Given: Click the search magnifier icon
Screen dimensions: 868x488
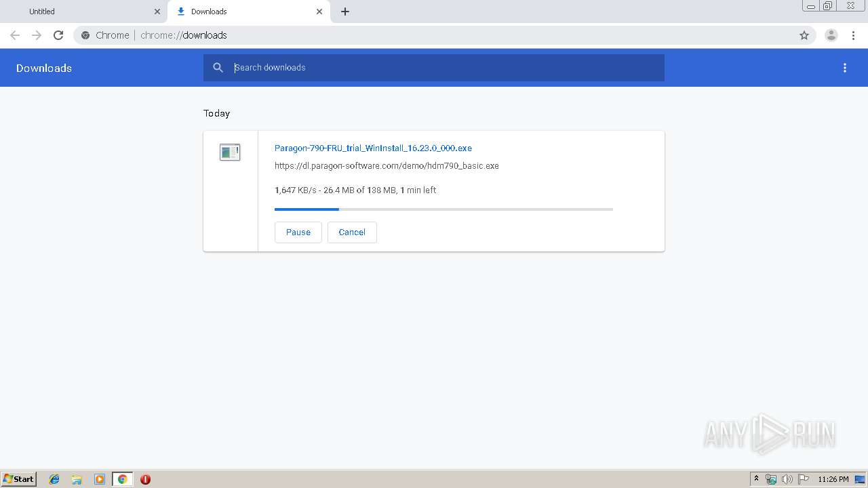Looking at the screenshot, I should pos(218,68).
